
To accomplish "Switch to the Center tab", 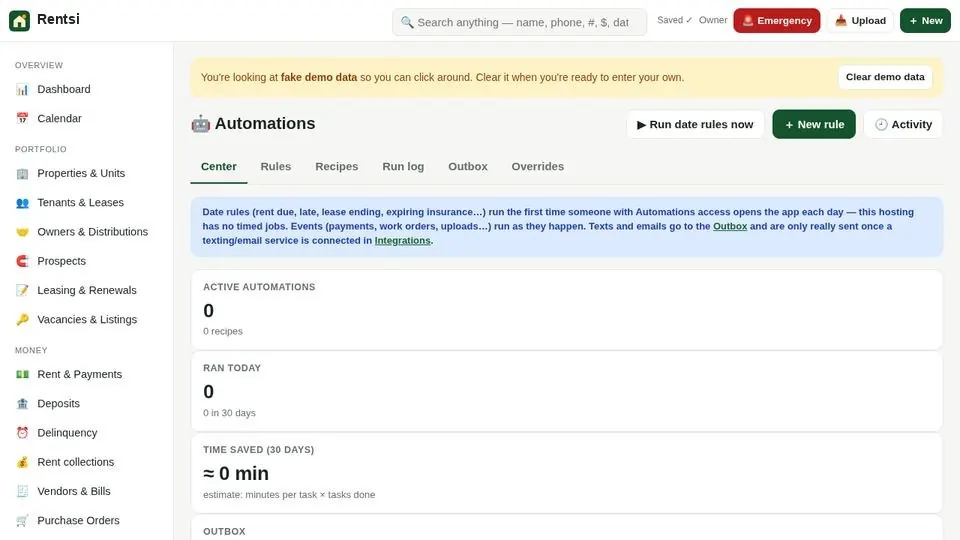I will pos(219,167).
